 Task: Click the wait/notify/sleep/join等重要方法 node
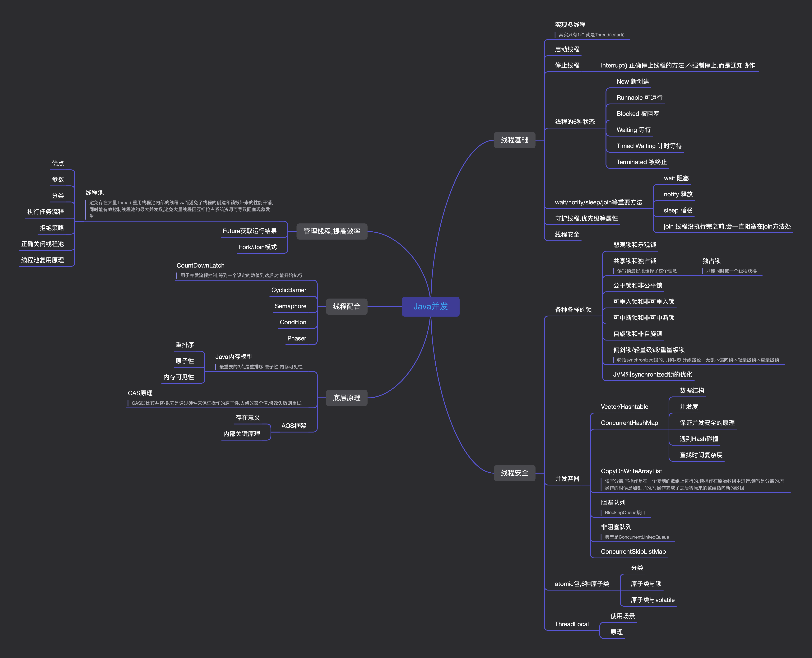coord(598,202)
